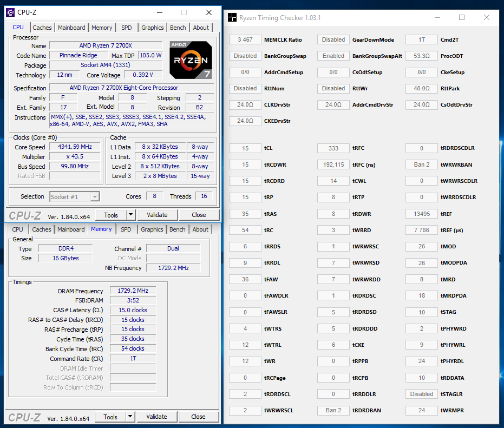Click the tRFC value 333
The height and width of the screenshot is (428, 504).
tap(333, 148)
